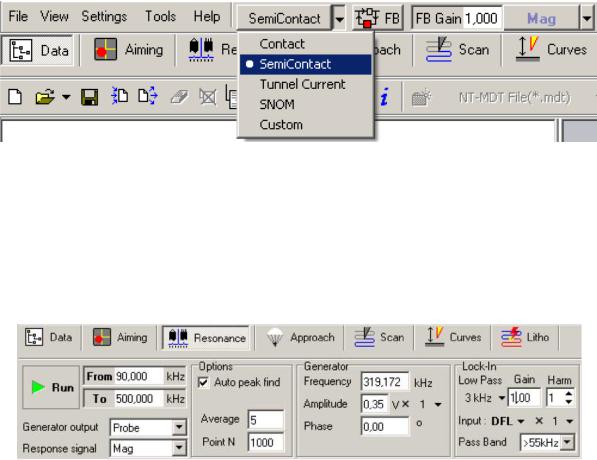Switch to the Approach tab
597x460 pixels.
click(x=300, y=337)
